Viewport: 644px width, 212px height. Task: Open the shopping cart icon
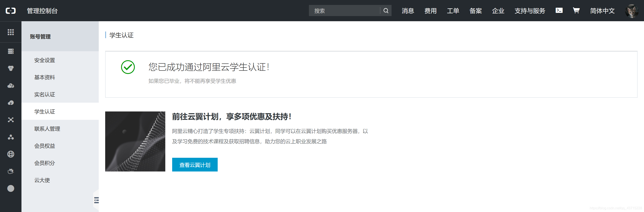pyautogui.click(x=576, y=11)
